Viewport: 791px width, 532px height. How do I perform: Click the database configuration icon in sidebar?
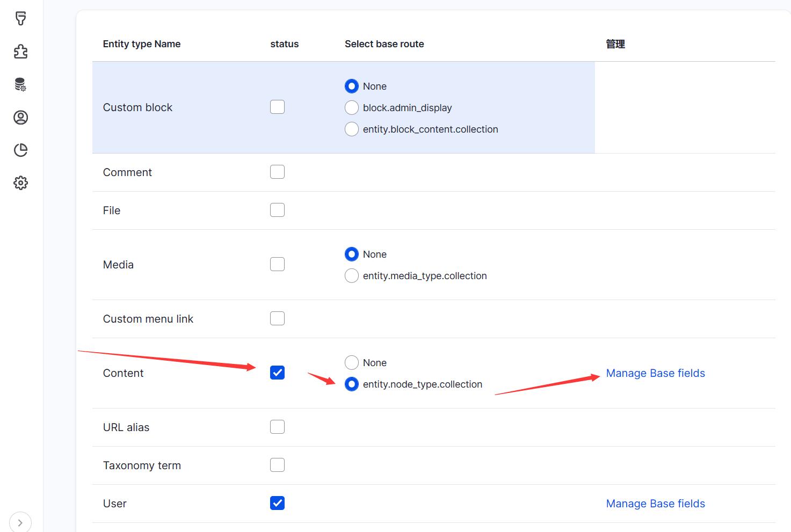coord(20,84)
